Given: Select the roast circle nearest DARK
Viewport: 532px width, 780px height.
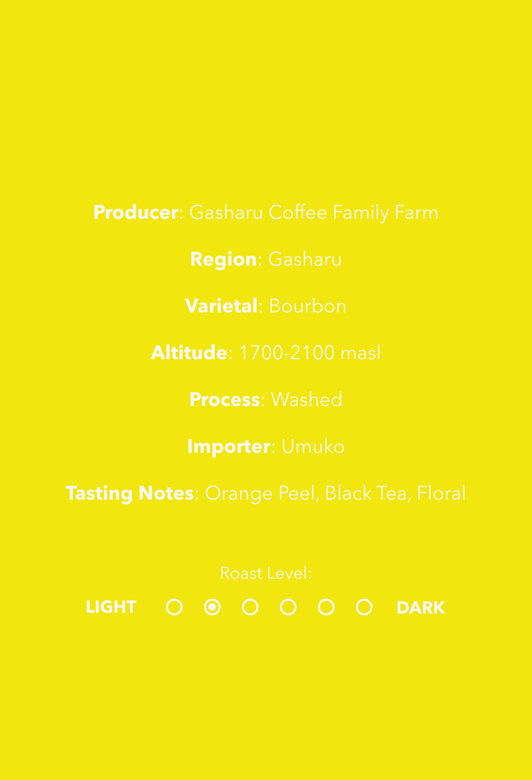Looking at the screenshot, I should [x=364, y=607].
